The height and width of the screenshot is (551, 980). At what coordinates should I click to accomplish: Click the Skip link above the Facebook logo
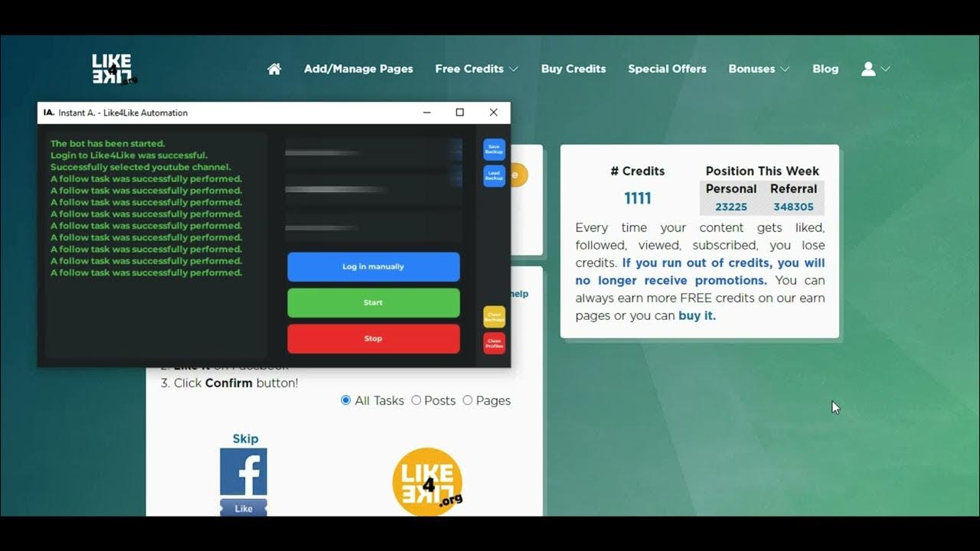coord(245,439)
